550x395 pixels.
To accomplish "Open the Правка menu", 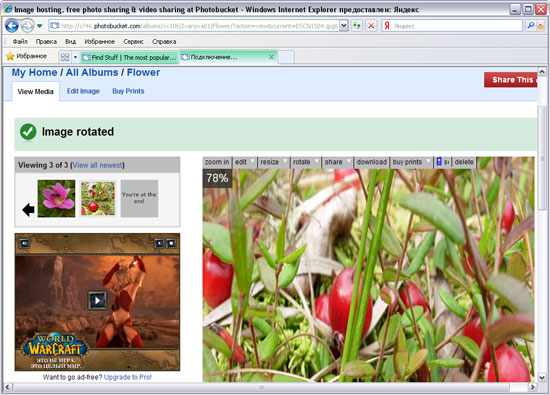I will 46,41.
